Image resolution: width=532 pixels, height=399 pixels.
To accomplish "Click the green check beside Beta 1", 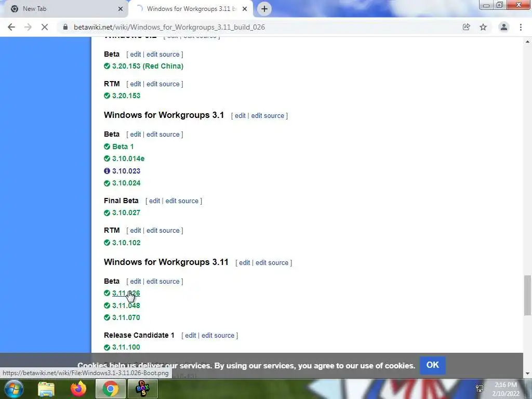I will pos(107,146).
